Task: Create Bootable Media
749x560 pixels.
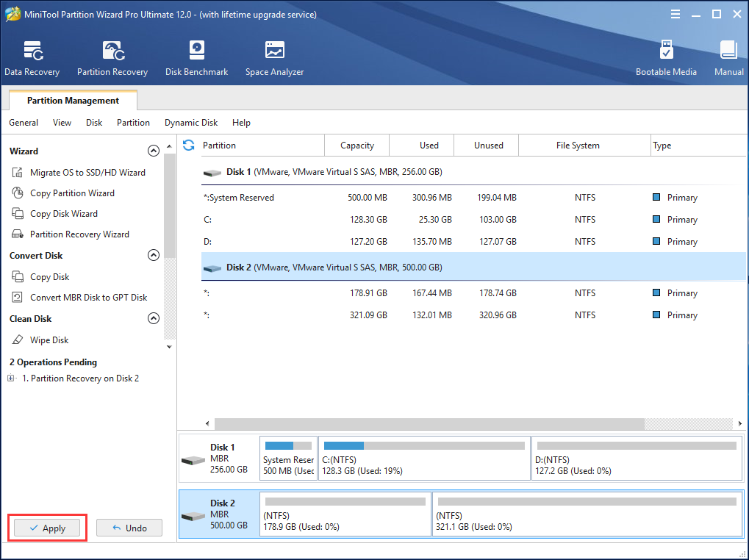Action: point(666,59)
